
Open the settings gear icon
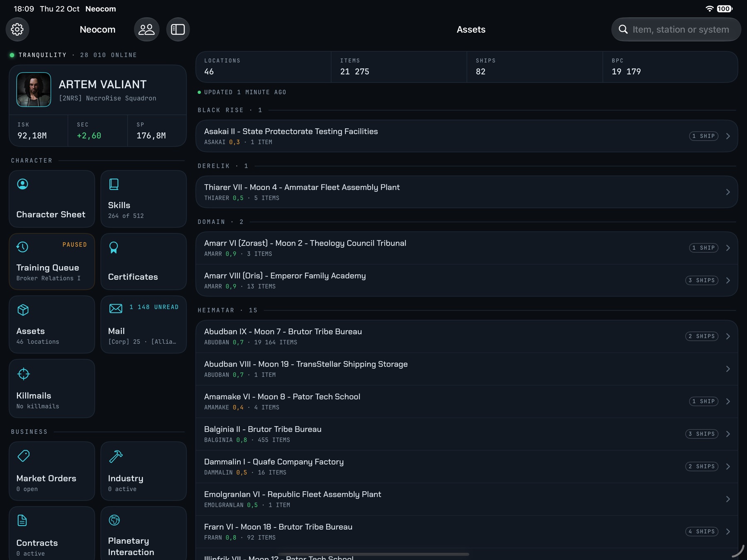tap(17, 29)
